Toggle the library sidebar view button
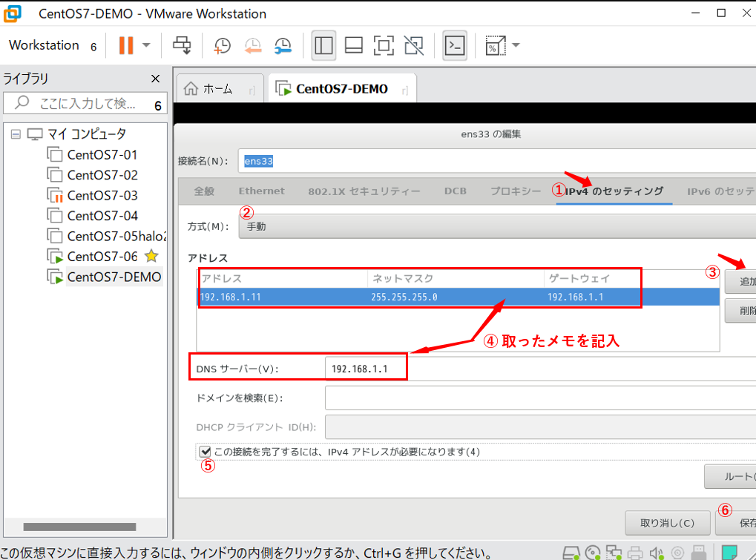Viewport: 756px width, 560px height. [x=323, y=45]
